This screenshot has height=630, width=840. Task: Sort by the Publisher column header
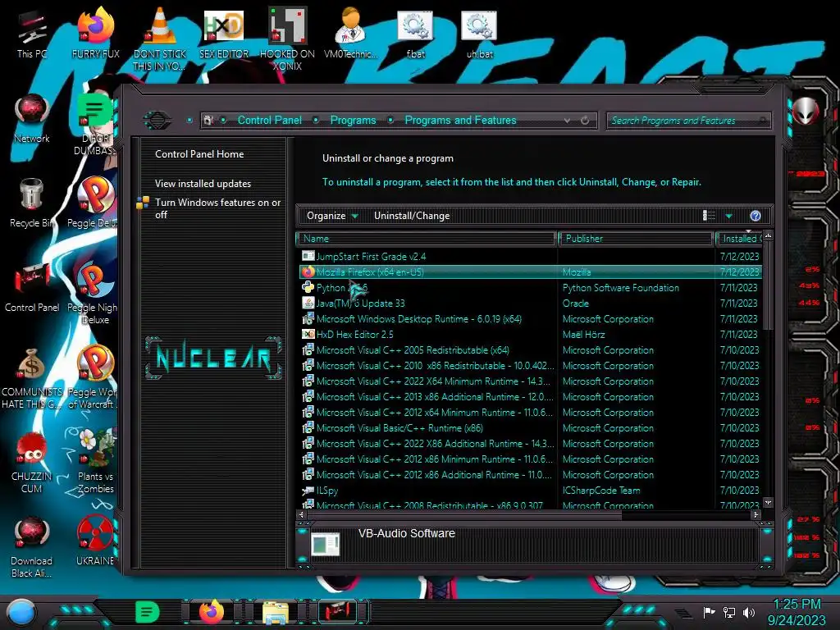[636, 239]
